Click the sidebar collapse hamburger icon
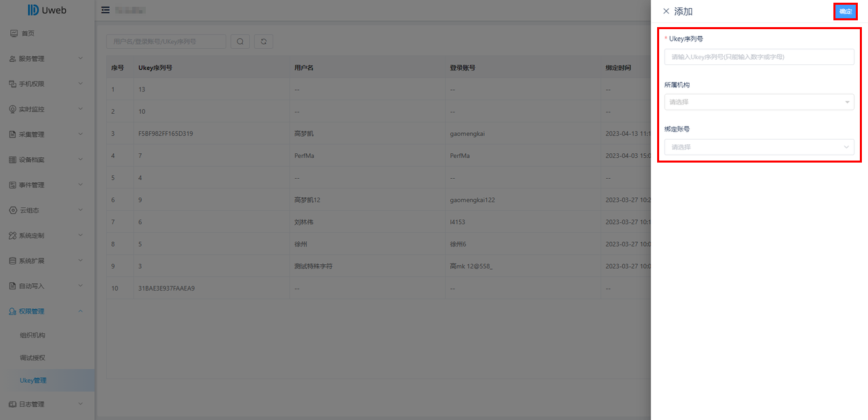868x420 pixels. pos(105,10)
